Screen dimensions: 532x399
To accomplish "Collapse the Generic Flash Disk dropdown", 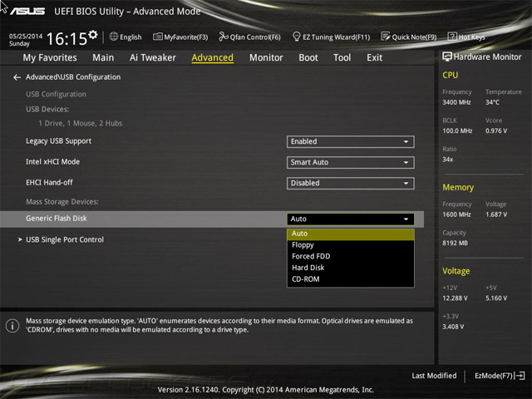I will tap(351, 219).
